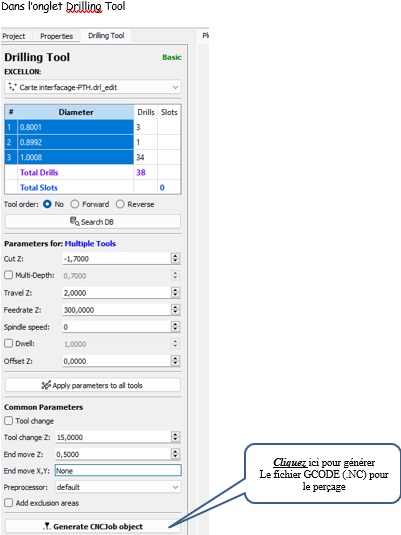Click the Search DB button
This screenshot has height=535, width=401.
pyautogui.click(x=92, y=222)
